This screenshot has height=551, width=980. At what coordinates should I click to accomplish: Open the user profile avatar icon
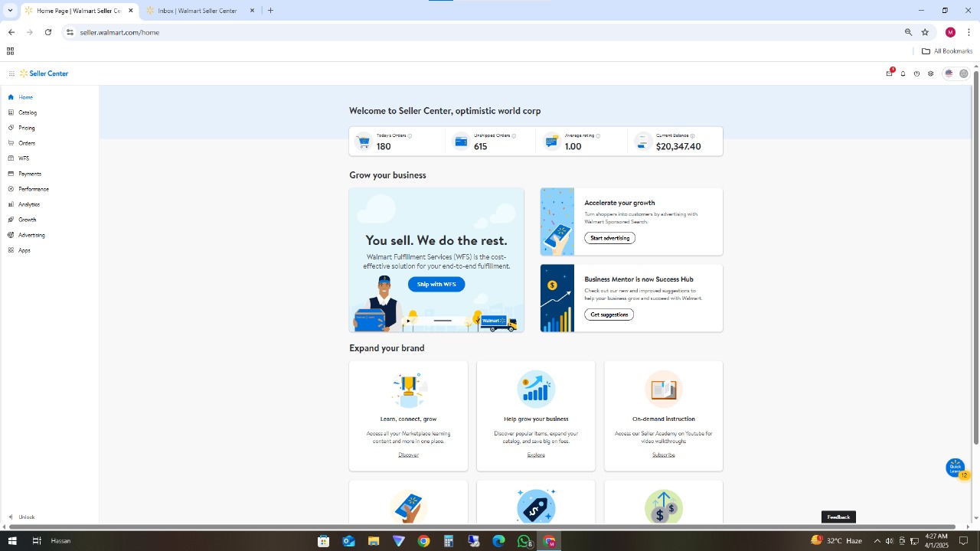click(964, 73)
